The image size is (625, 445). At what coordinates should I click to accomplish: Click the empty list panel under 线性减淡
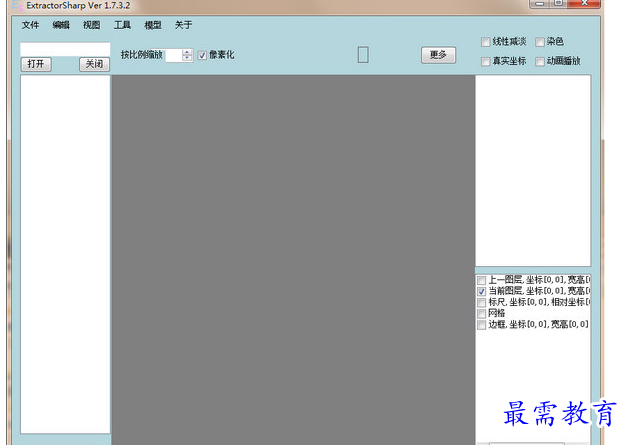[x=533, y=171]
